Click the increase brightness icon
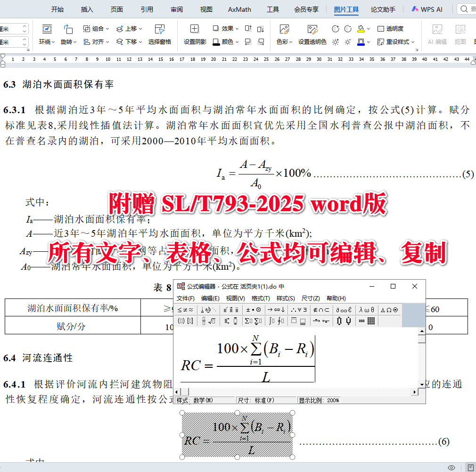 coord(336,42)
